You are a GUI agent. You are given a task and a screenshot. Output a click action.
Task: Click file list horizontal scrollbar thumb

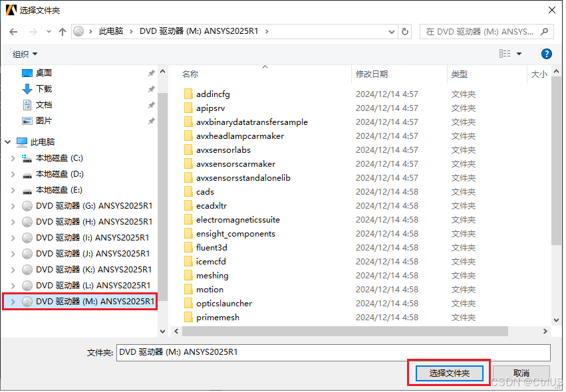(x=345, y=331)
